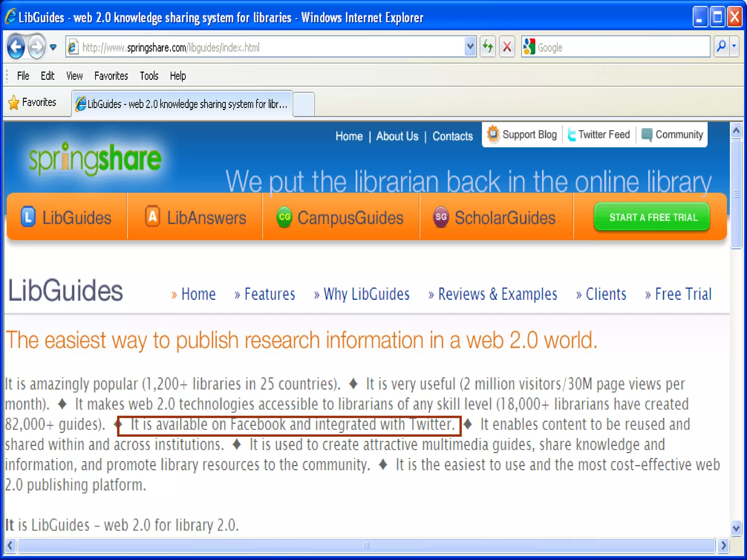Click the vertical scrollbar down arrow

[736, 528]
